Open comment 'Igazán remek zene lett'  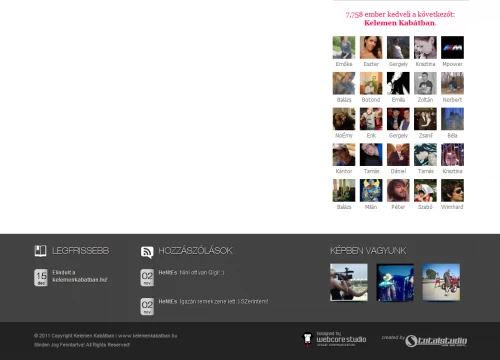(224, 302)
